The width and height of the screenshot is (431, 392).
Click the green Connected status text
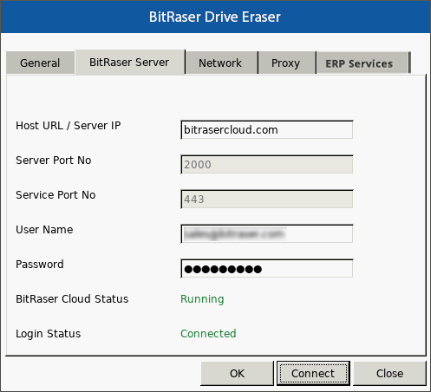[208, 333]
